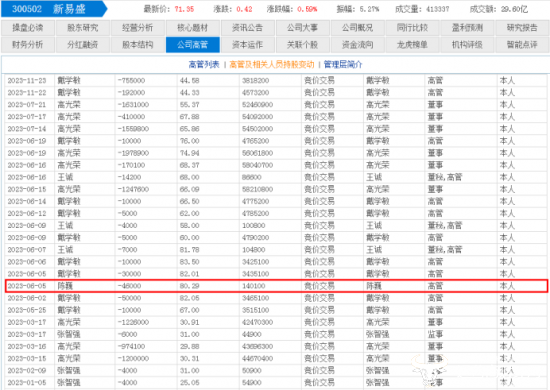The height and width of the screenshot is (390, 550).
Task: Click the -974100 change amount
Action: tap(131, 346)
